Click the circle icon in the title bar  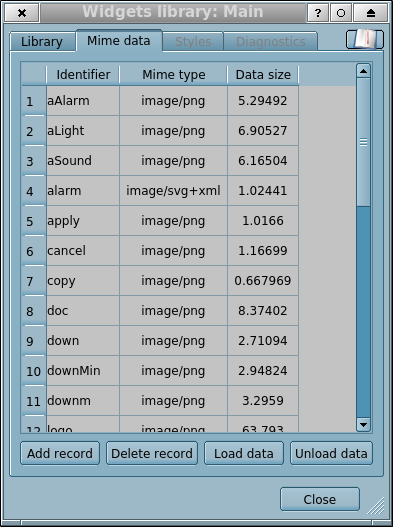click(x=341, y=13)
